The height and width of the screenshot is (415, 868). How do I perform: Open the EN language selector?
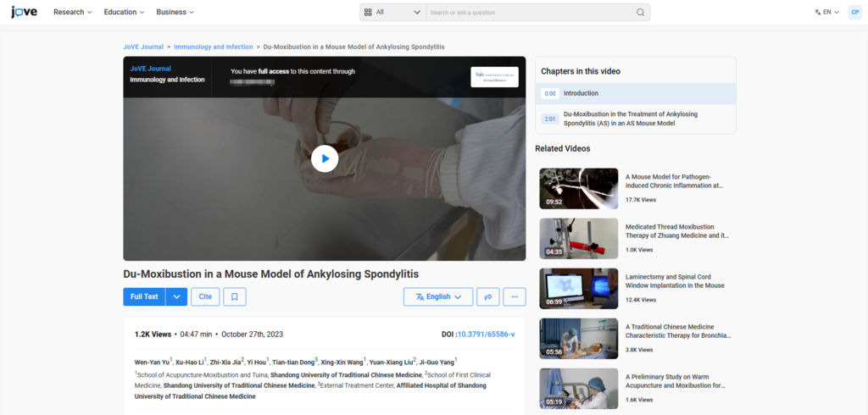(826, 12)
